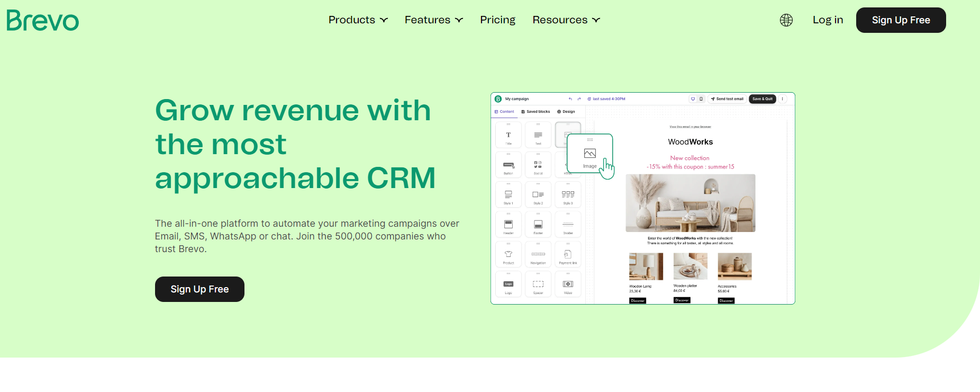The image size is (980, 392).
Task: Switch to desktop preview icon
Action: pyautogui.click(x=693, y=99)
